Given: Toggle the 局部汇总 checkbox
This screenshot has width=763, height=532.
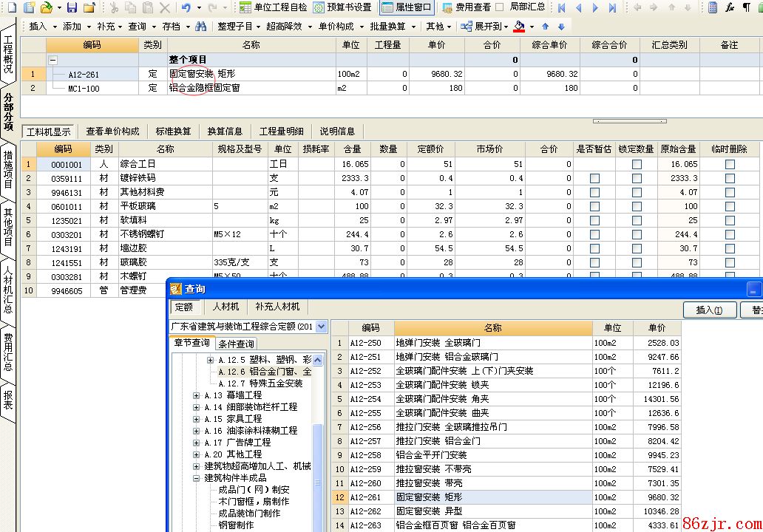Looking at the screenshot, I should point(500,7).
